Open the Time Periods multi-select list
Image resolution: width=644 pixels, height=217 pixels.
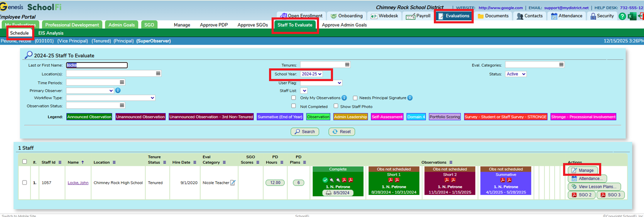95,82
